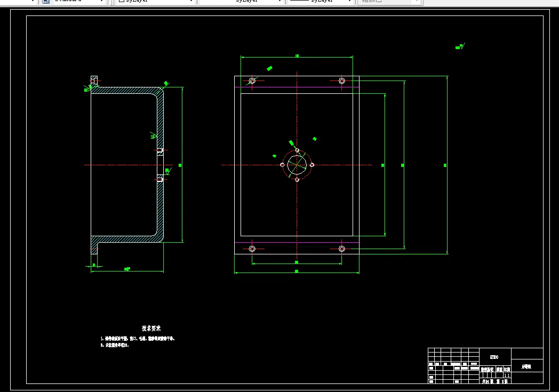Select the top width dimension above front view
The height and width of the screenshot is (392, 559).
coord(297,57)
